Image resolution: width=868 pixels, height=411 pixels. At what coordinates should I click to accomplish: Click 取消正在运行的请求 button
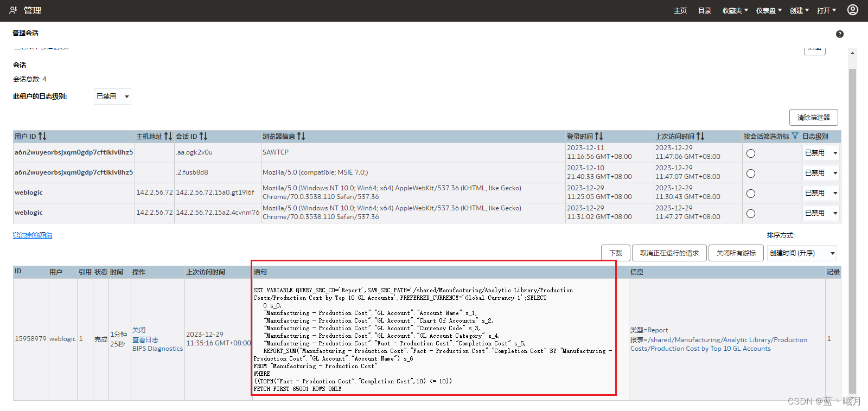(x=669, y=253)
